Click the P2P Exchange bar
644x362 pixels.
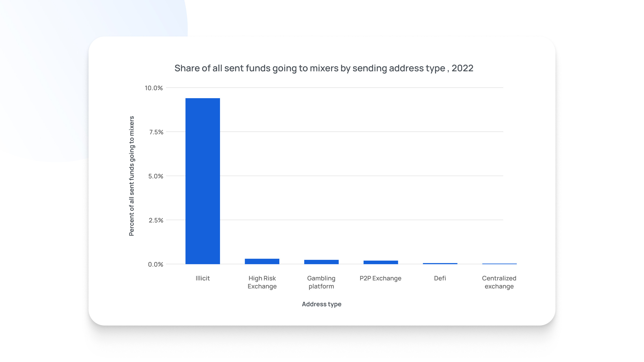click(x=381, y=262)
